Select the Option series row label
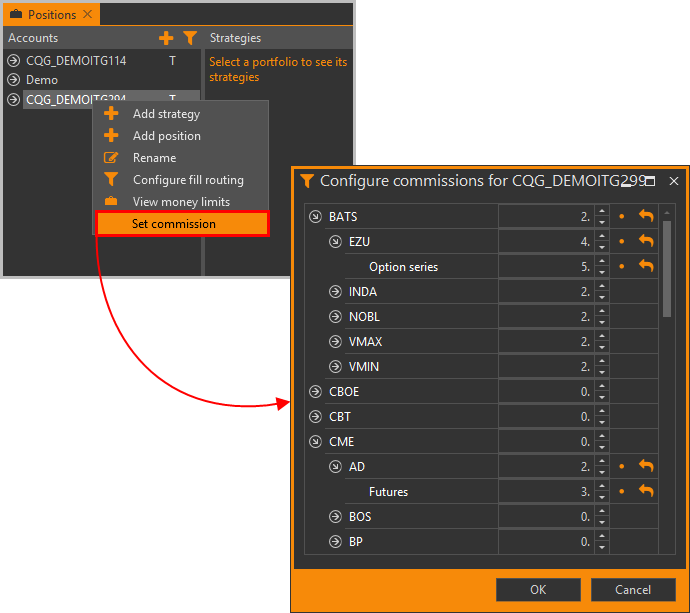 click(x=403, y=267)
